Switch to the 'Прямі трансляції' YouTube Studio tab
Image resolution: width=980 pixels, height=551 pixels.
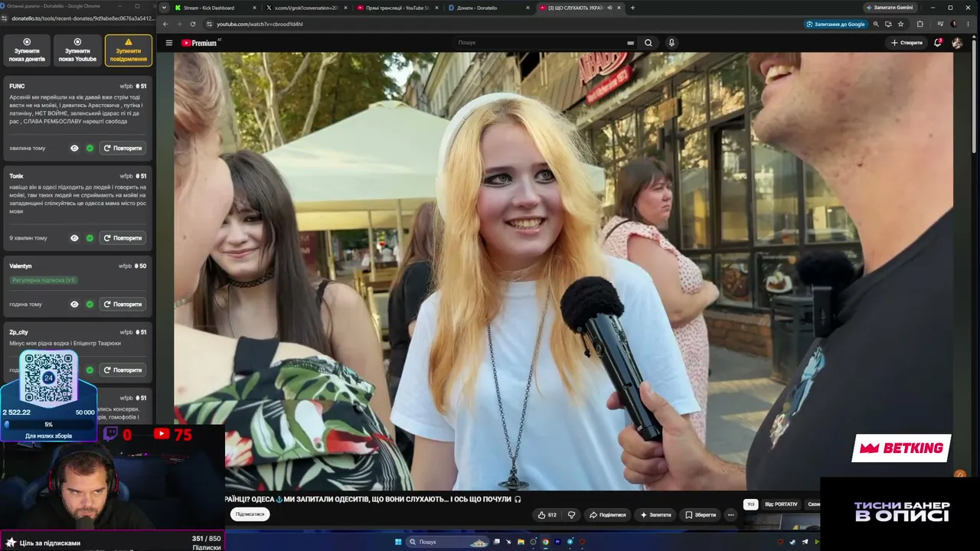click(397, 8)
